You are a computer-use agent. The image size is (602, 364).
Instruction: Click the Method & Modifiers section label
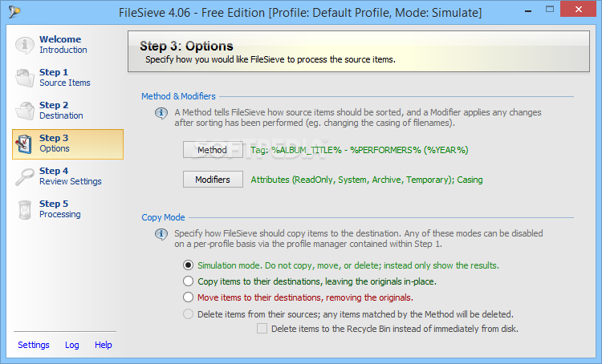pyautogui.click(x=178, y=96)
